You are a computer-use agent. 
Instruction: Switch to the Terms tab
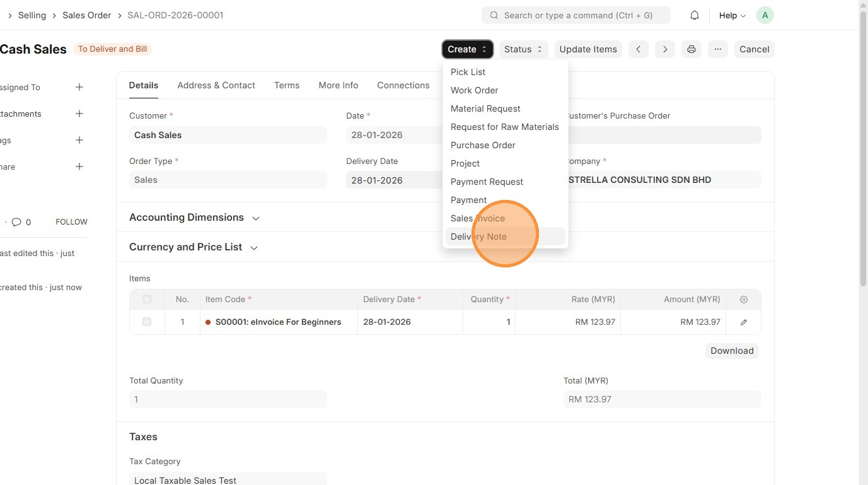[x=287, y=85]
